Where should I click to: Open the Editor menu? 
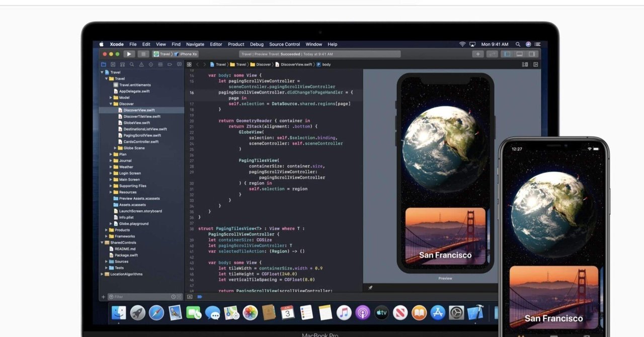coord(216,44)
